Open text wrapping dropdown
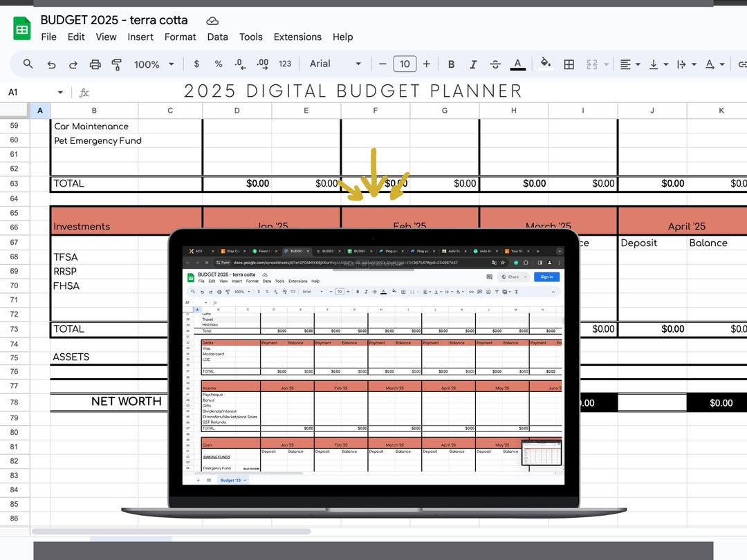The height and width of the screenshot is (560, 747). (687, 64)
